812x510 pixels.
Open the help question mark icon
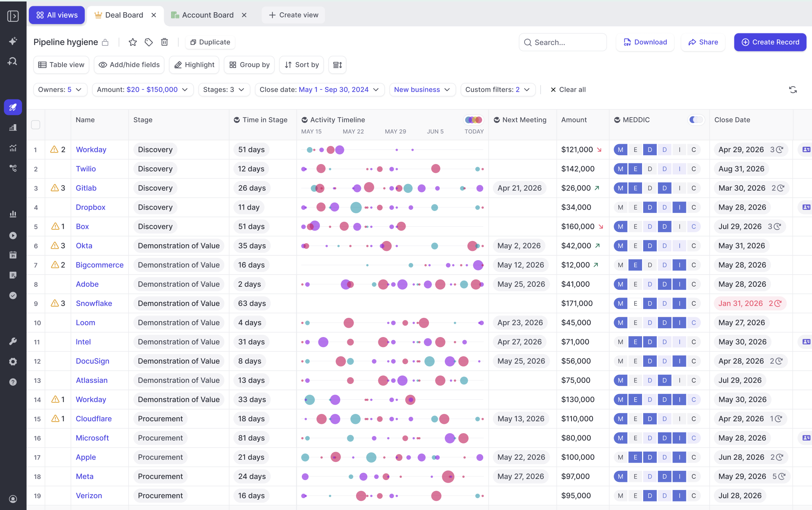point(13,382)
